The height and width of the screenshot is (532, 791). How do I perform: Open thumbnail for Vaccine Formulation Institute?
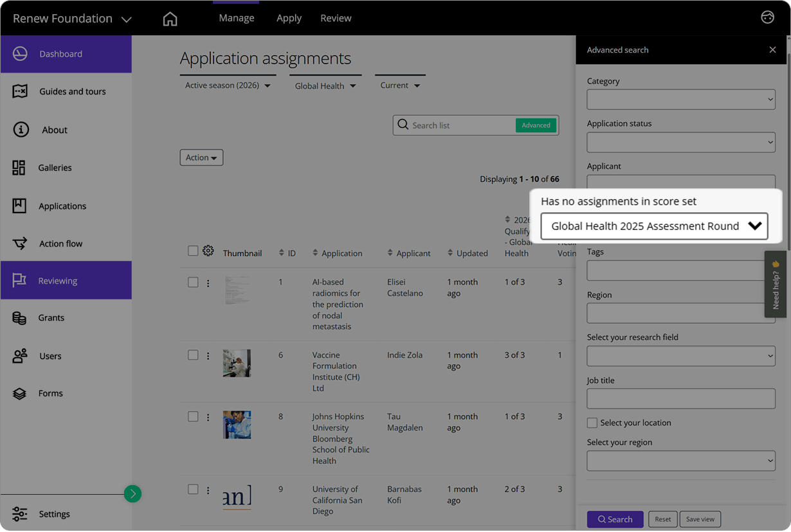coord(237,364)
